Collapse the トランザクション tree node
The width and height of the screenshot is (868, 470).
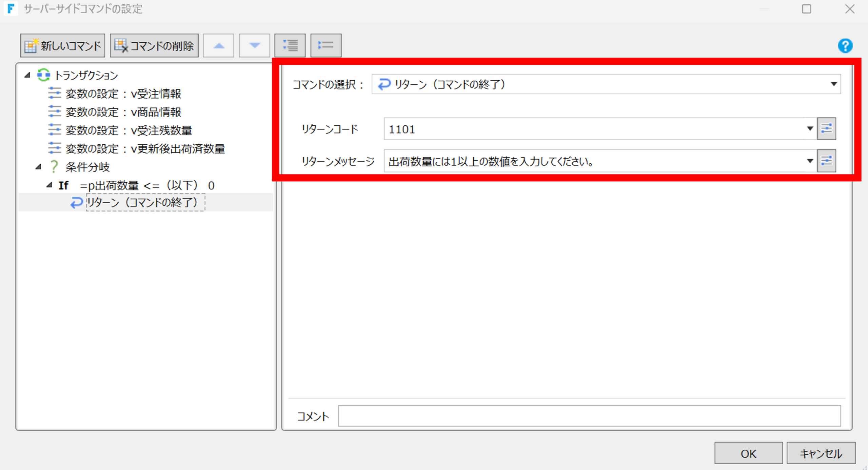point(27,75)
